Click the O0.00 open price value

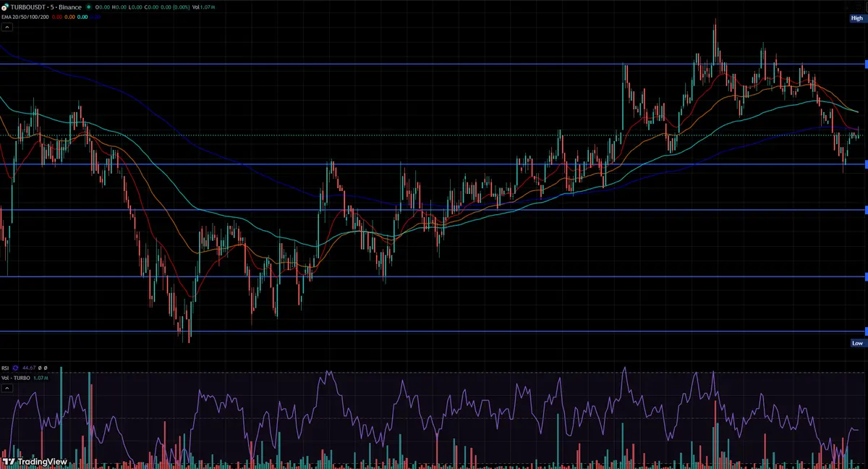click(x=103, y=7)
